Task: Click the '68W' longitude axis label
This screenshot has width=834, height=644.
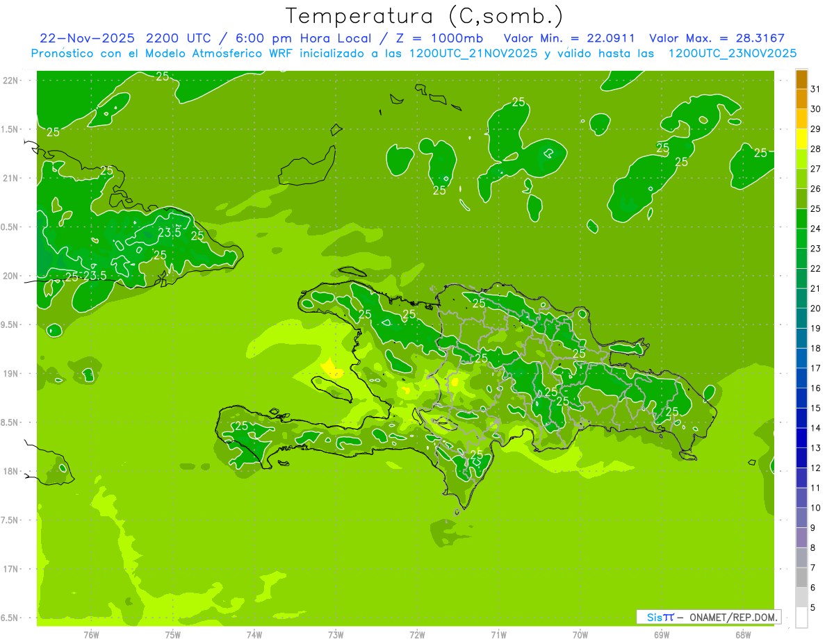Action: 743,635
